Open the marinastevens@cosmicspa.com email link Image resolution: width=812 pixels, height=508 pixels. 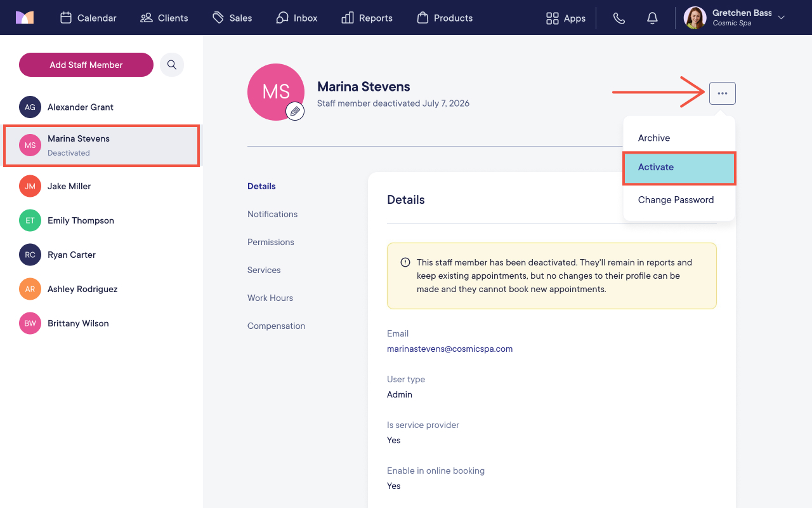[x=450, y=349]
